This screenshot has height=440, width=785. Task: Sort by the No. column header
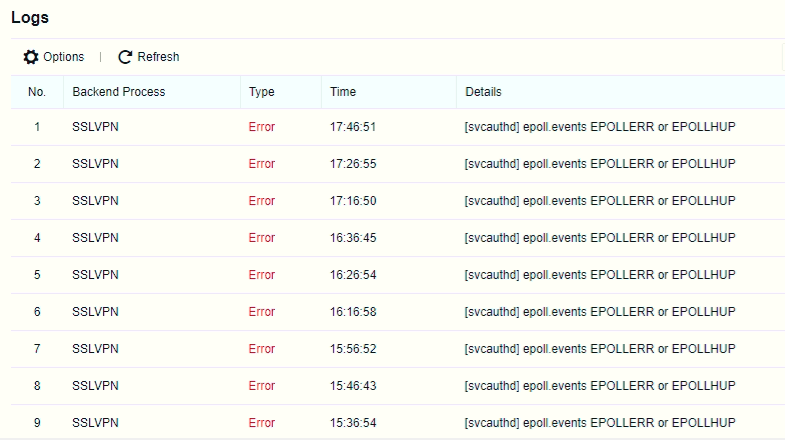37,92
